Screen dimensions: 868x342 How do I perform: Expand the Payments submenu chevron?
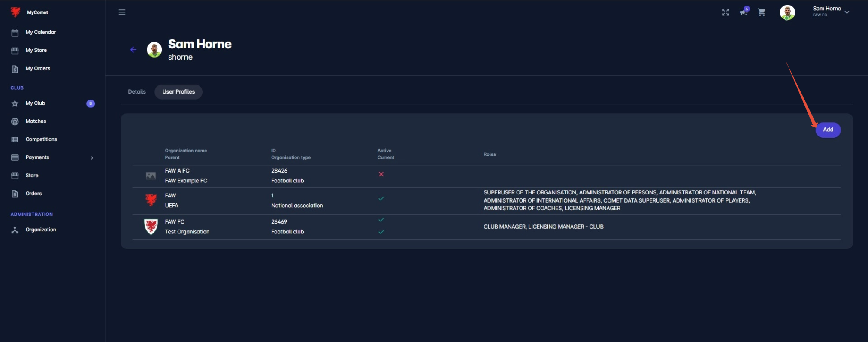pos(92,158)
